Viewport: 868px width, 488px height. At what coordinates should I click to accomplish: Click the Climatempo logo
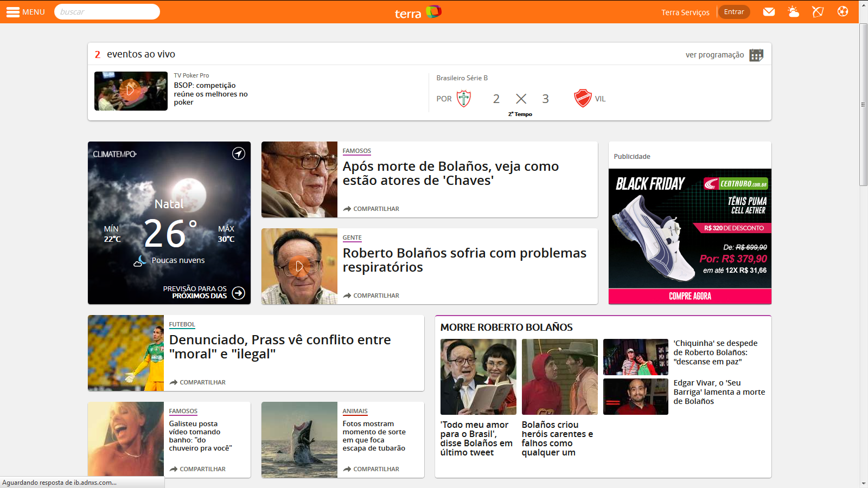[x=114, y=154]
